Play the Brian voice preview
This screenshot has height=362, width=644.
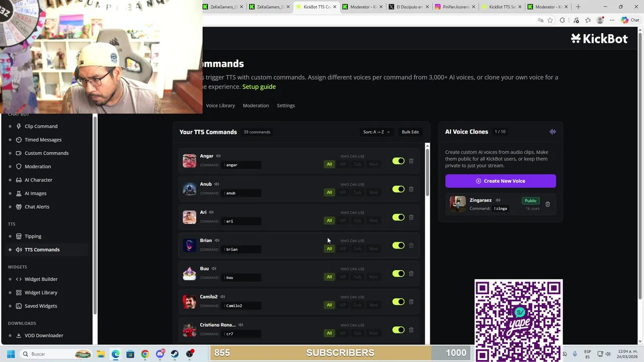click(x=217, y=240)
